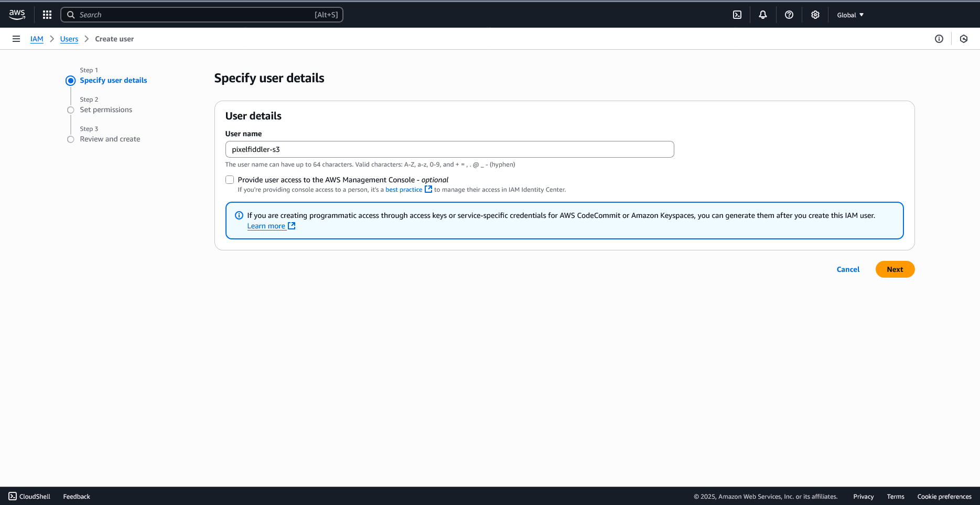
Task: Open CloudShell in the footer bar
Action: coord(29,496)
